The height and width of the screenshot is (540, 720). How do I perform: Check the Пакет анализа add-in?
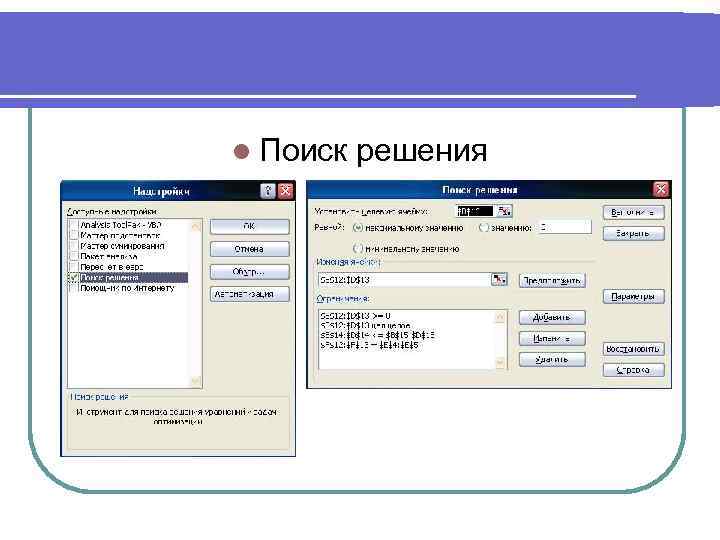[x=73, y=256]
